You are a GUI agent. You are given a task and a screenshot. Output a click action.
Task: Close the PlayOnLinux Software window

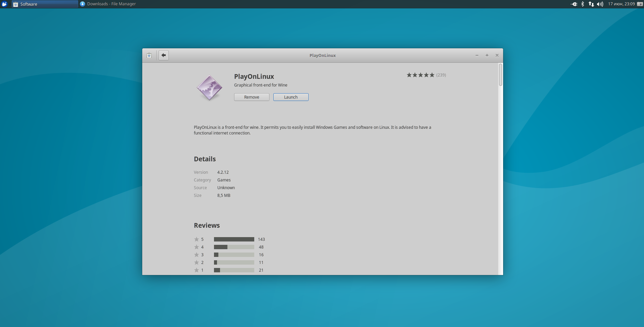(x=497, y=55)
